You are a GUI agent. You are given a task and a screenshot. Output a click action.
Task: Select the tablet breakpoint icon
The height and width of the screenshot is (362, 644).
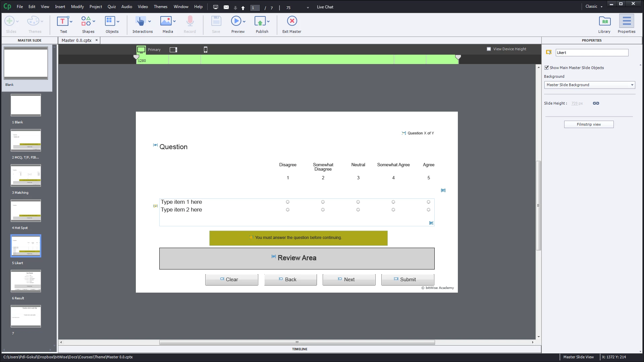[x=173, y=50]
